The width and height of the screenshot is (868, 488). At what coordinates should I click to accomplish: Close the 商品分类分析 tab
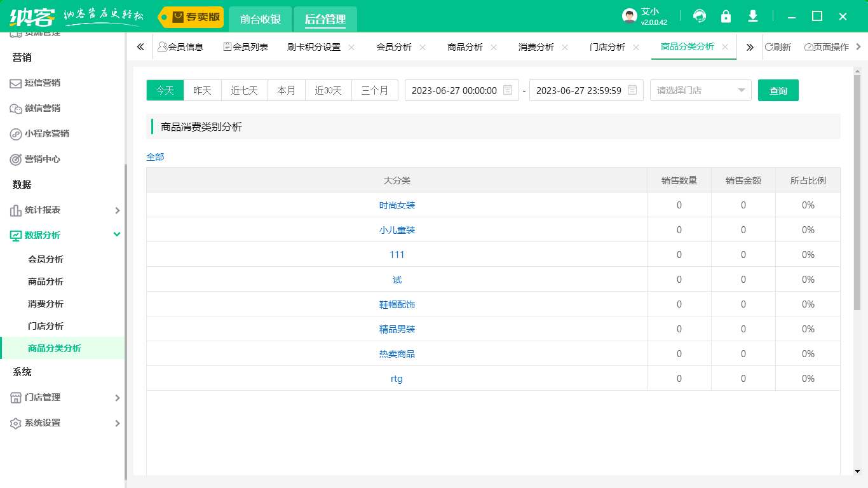tap(725, 47)
